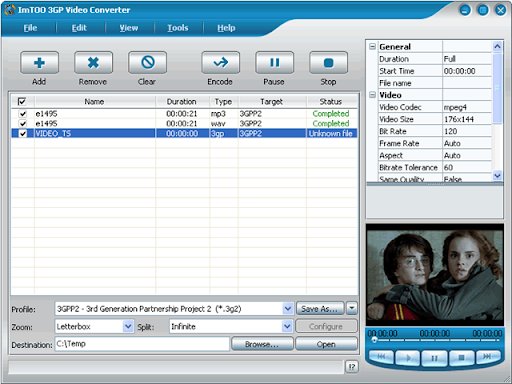Image resolution: width=512 pixels, height=384 pixels.
Task: Start conversion with the Encode icon
Action: pos(220,63)
